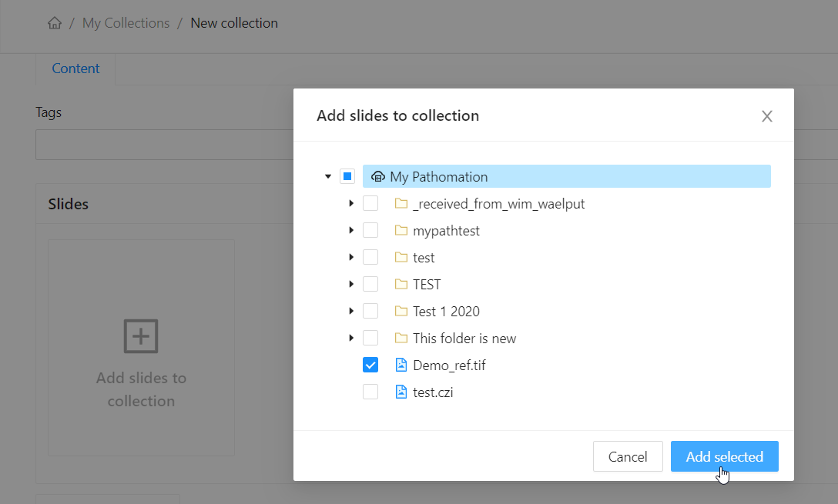Click the _received_from_wim_waelput folder icon

[401, 204]
